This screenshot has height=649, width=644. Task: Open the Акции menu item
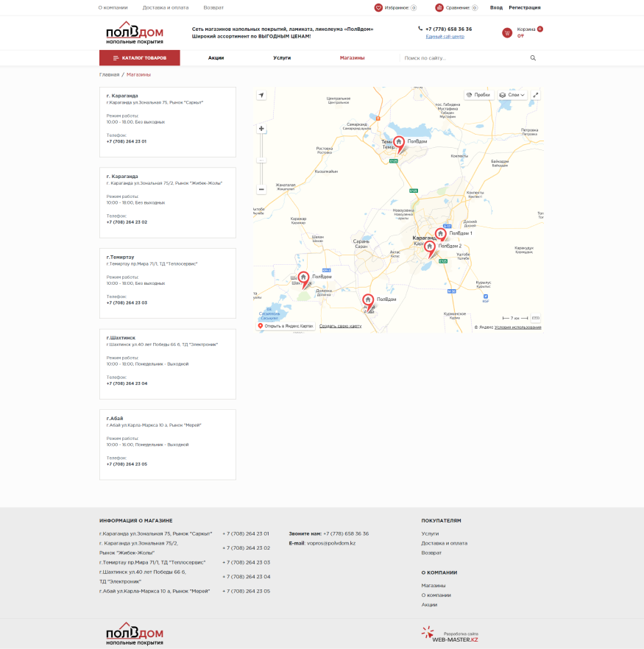point(216,58)
